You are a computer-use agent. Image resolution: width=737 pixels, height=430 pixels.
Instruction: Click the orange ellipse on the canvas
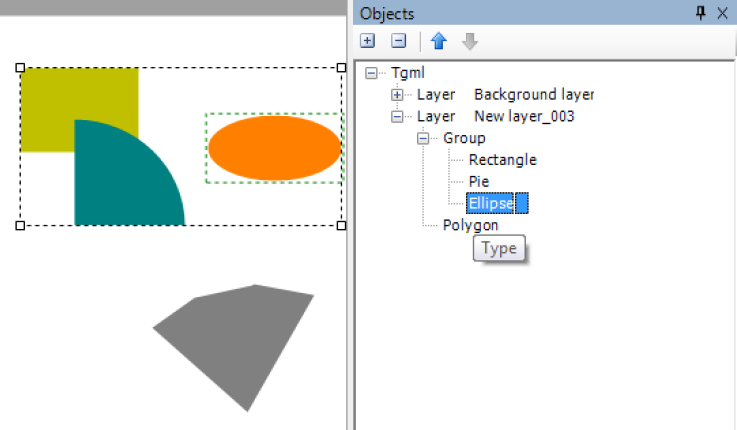click(274, 148)
